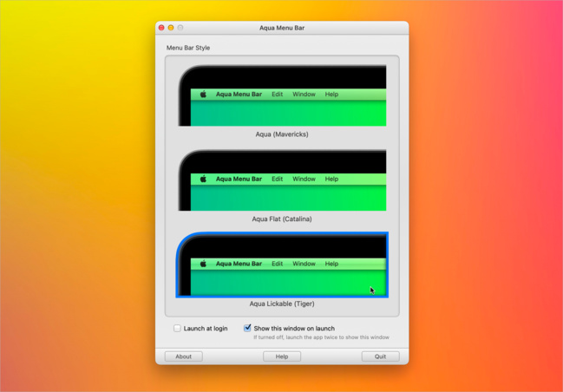This screenshot has width=563, height=392.
Task: Select the Aqua (Mavericks) style thumbnail
Action: (x=282, y=95)
